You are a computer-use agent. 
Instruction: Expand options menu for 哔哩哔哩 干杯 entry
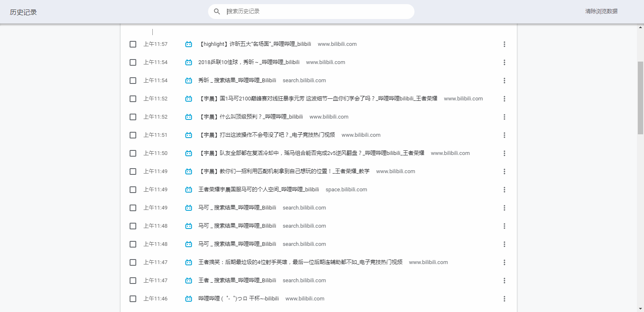pos(504,299)
